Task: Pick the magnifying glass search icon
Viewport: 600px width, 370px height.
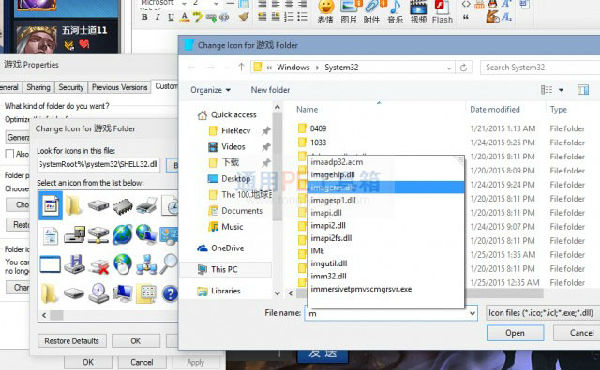Action: pyautogui.click(x=168, y=264)
